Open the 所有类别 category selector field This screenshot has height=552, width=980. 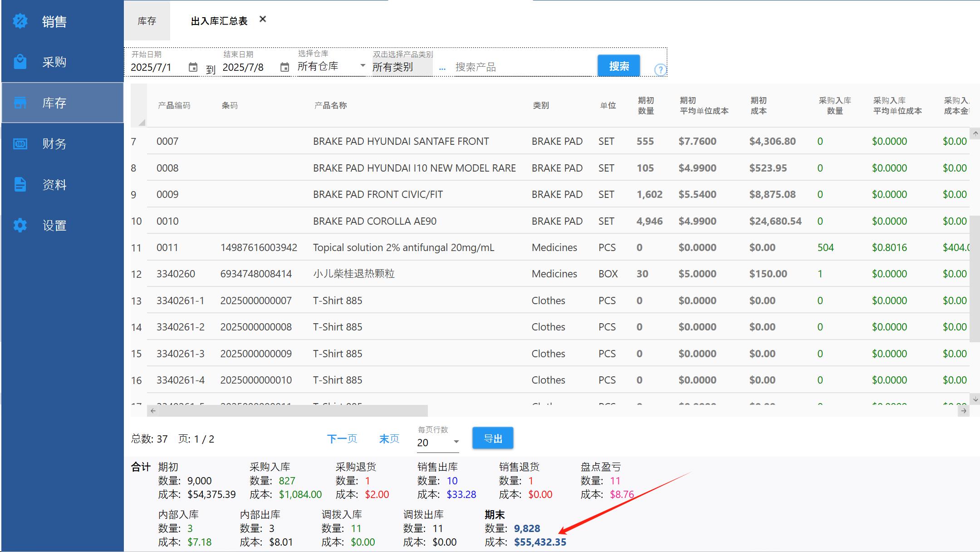402,67
